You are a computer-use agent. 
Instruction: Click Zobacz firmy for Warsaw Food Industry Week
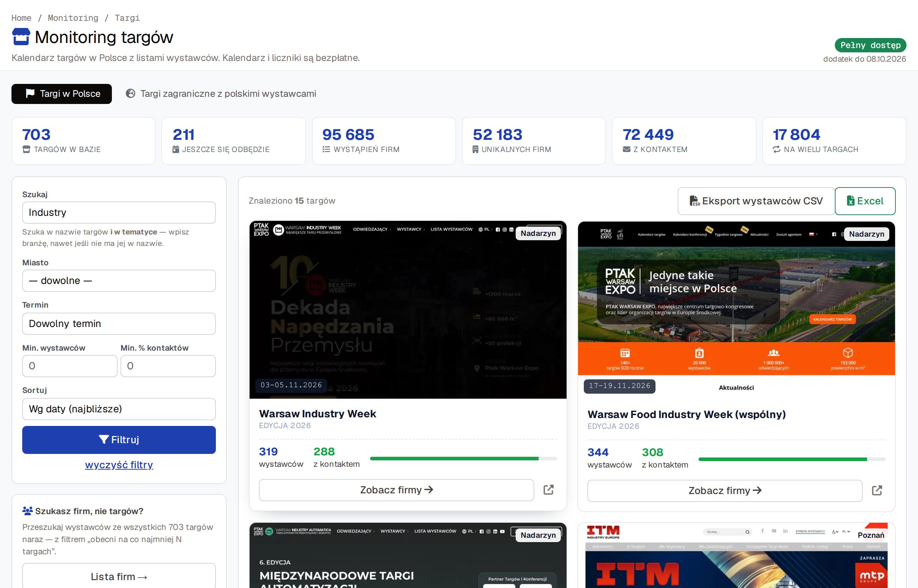pos(725,490)
